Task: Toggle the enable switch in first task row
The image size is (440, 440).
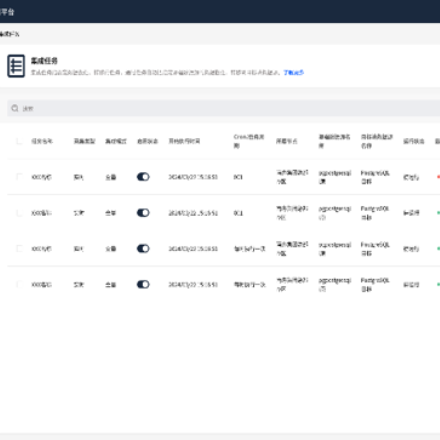Action: point(143,177)
